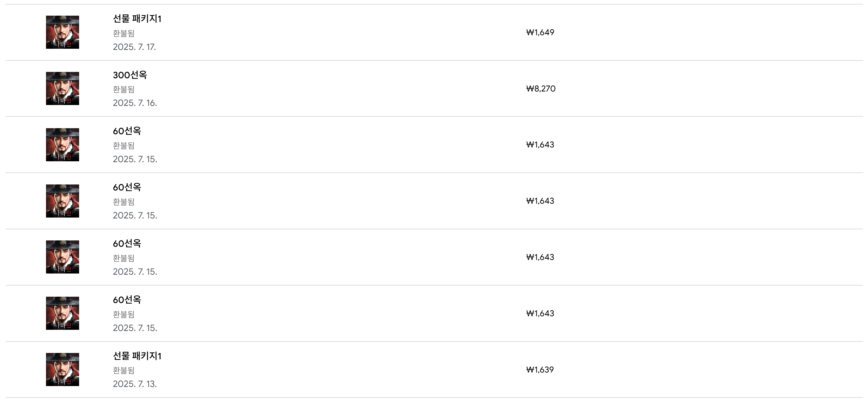This screenshot has height=402, width=868.
Task: Click the ₩1,649 price amount
Action: 540,32
